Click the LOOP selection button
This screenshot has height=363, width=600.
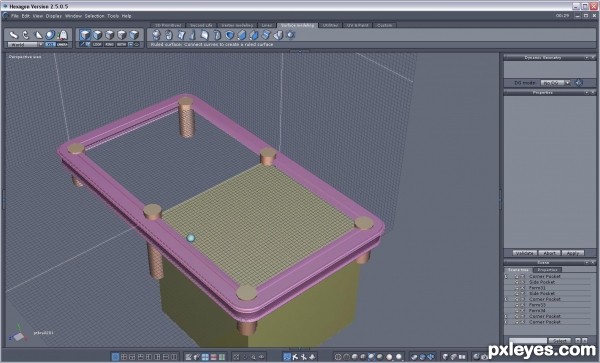click(x=97, y=44)
